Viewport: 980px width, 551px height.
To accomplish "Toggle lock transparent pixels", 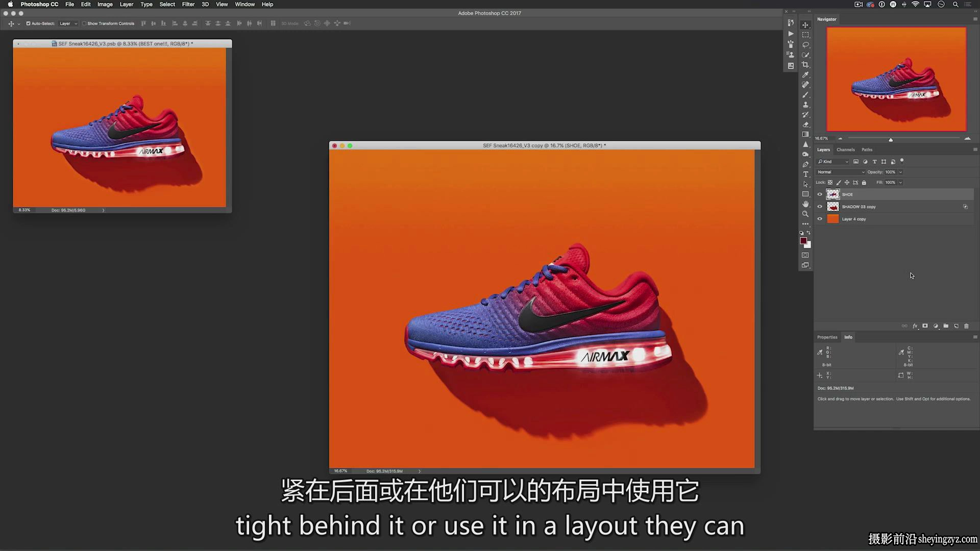I will coord(830,183).
